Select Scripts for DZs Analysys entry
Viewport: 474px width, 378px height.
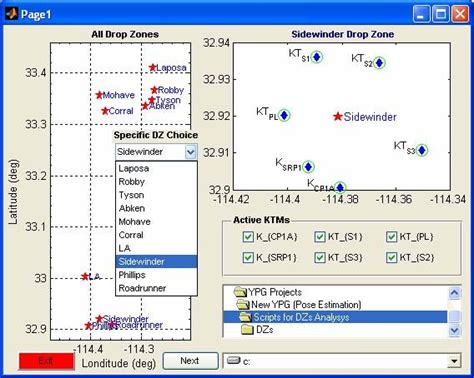click(x=335, y=317)
